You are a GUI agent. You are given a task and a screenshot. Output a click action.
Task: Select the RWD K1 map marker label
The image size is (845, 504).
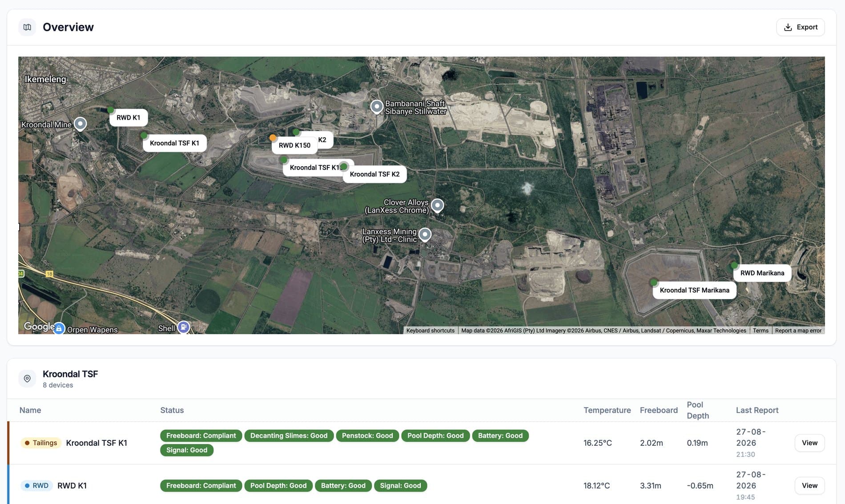point(128,117)
